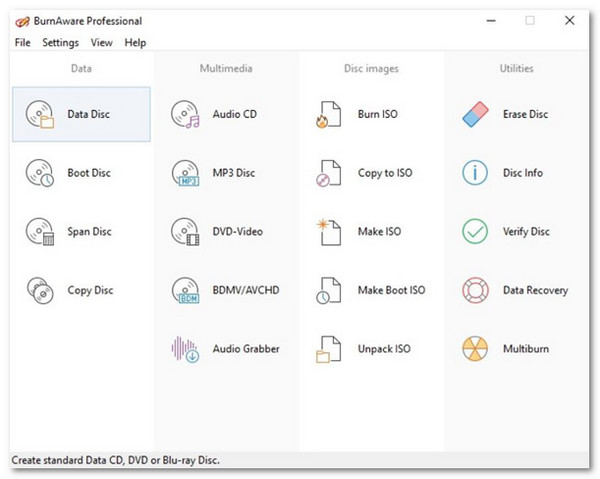
Task: Launch the BDMV/AVCHD tool
Action: 226,290
